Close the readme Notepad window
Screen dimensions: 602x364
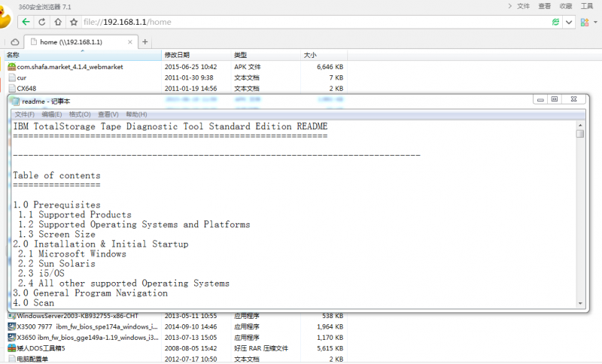tap(573, 99)
